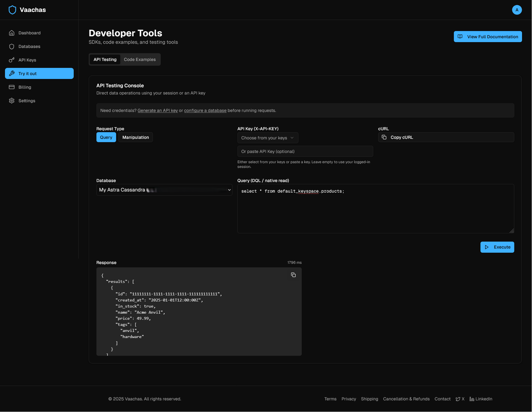The height and width of the screenshot is (412, 532).
Task: Execute the current query
Action: click(x=497, y=247)
